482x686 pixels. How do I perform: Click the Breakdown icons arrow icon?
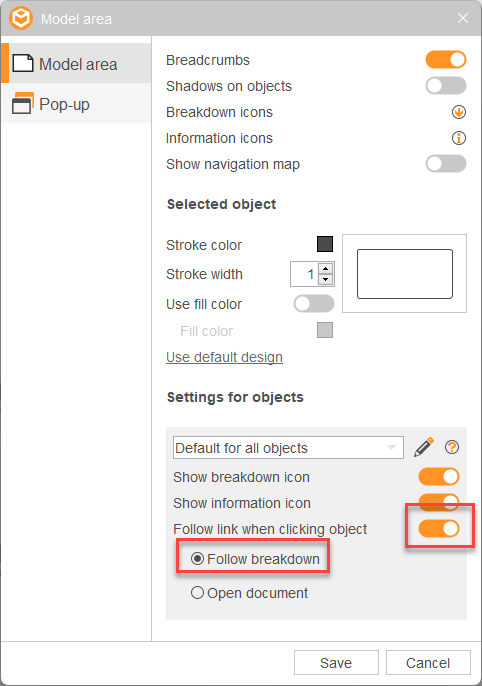458,112
